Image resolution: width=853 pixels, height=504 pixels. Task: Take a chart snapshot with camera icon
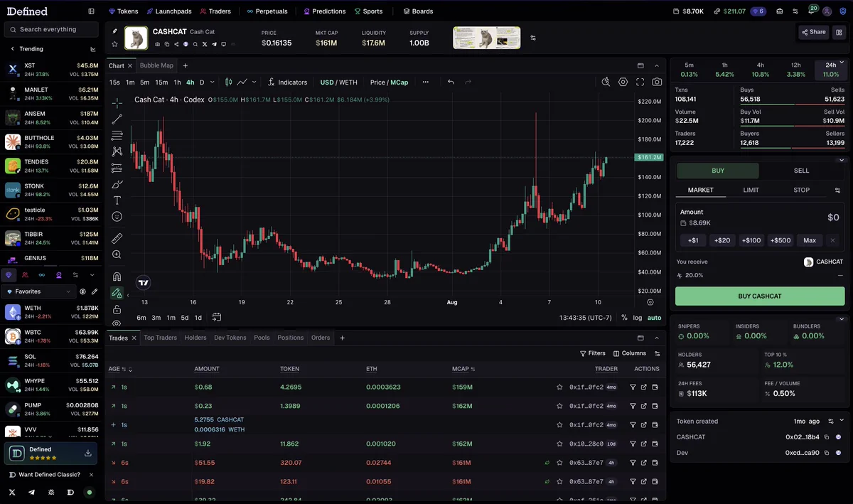[657, 82]
